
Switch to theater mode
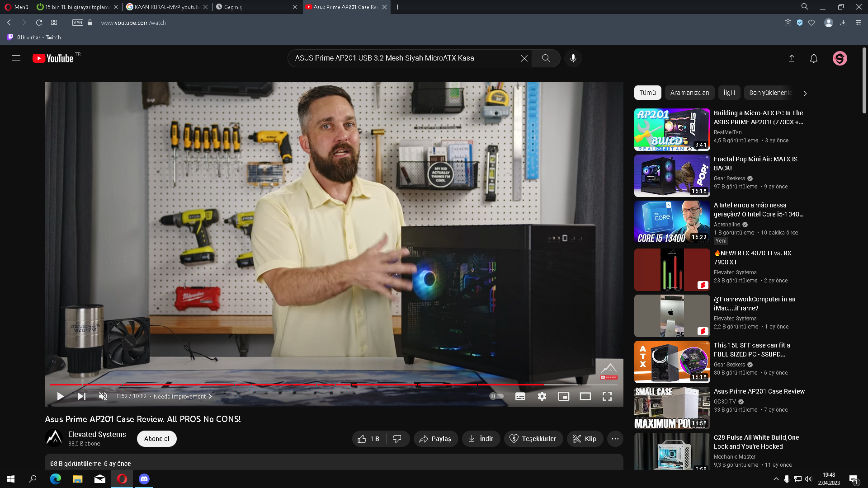(585, 396)
